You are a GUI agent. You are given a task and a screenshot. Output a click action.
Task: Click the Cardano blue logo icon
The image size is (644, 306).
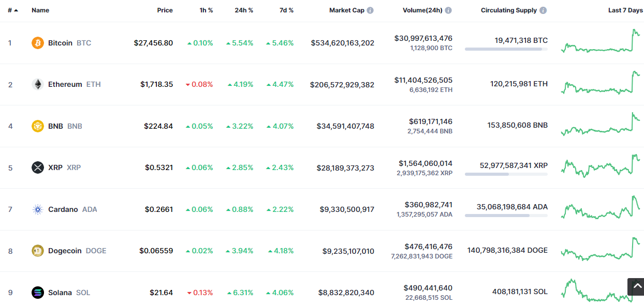(38, 209)
